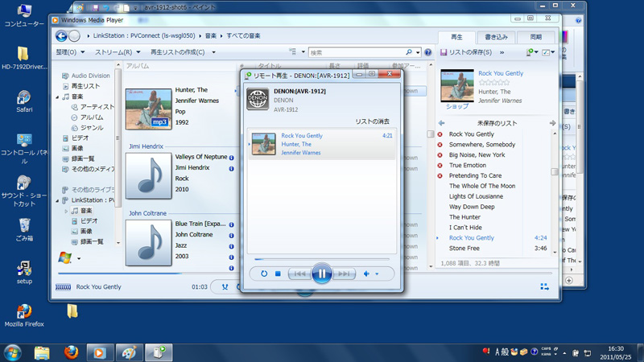The height and width of the screenshot is (362, 644).
Task: Click the Media Player forward arrow
Action: tap(74, 36)
